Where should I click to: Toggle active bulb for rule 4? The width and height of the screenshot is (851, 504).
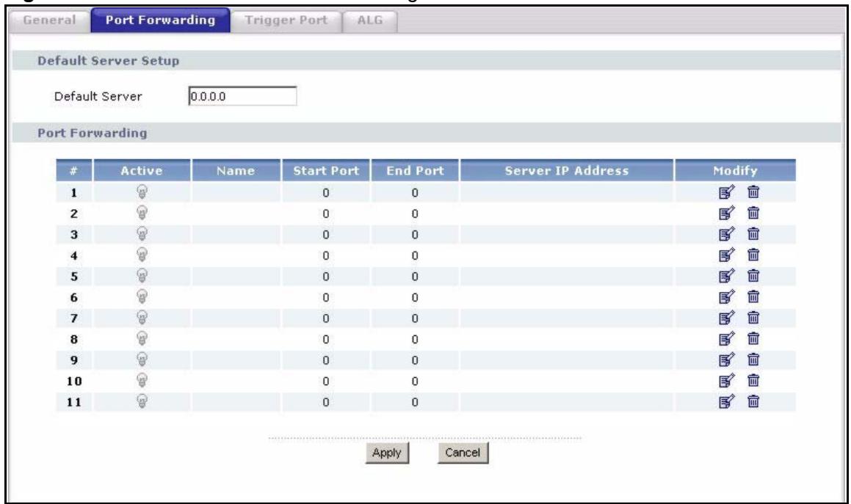pyautogui.click(x=142, y=255)
